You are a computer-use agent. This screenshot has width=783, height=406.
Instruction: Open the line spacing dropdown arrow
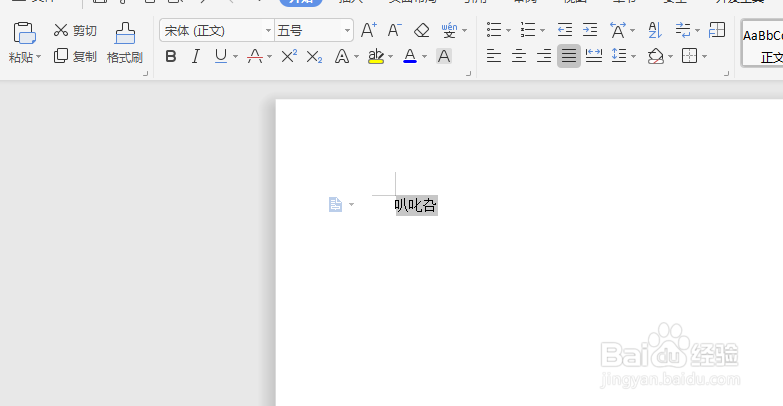click(x=634, y=56)
